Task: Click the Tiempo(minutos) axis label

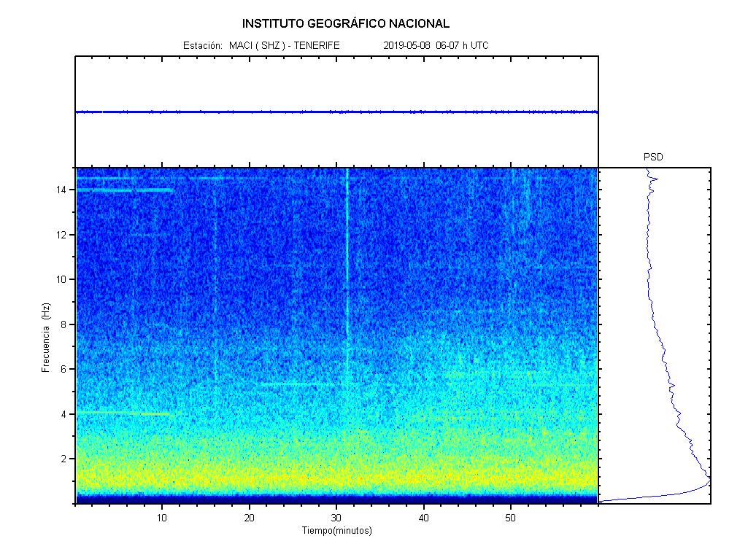Action: (336, 531)
